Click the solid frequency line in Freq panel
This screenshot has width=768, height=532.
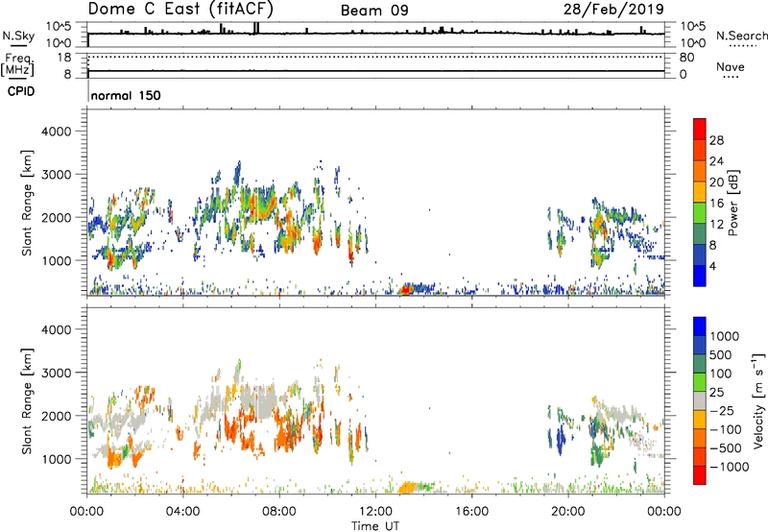375,71
